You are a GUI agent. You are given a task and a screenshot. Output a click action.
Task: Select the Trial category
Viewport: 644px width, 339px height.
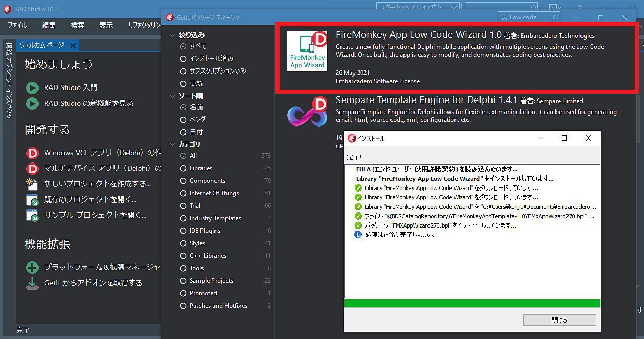pyautogui.click(x=183, y=206)
